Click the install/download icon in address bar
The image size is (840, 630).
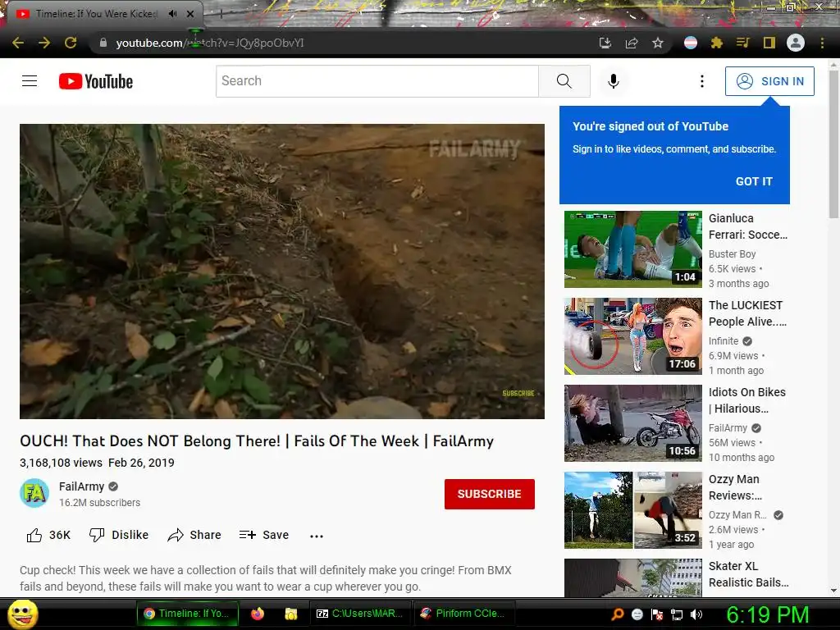click(605, 43)
